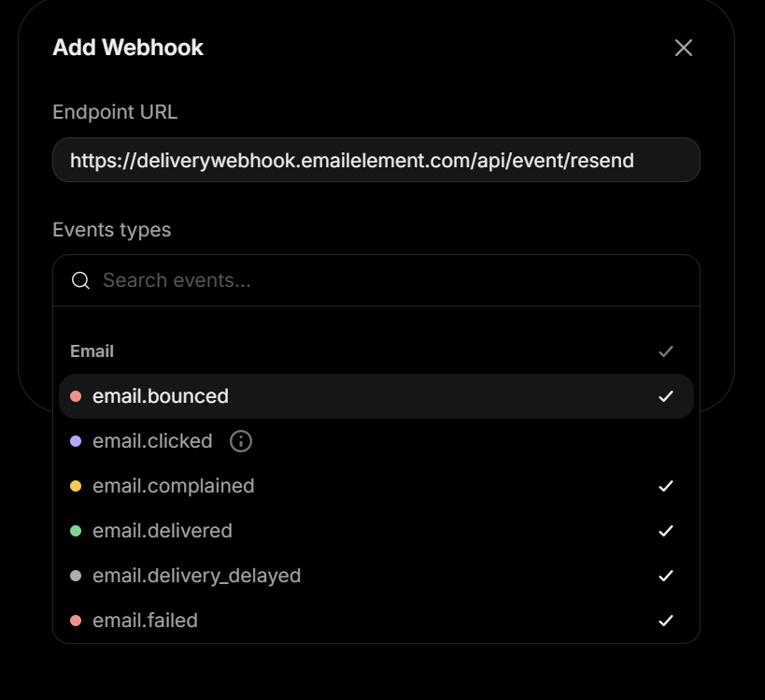Image resolution: width=765 pixels, height=700 pixels.
Task: Click the green dot beside email.delivered
Action: pyautogui.click(x=76, y=531)
